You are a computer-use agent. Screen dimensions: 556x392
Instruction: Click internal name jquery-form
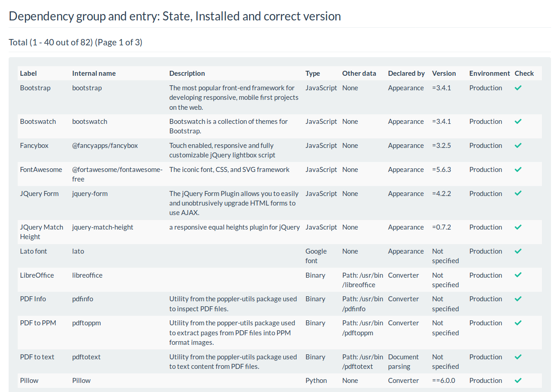90,194
